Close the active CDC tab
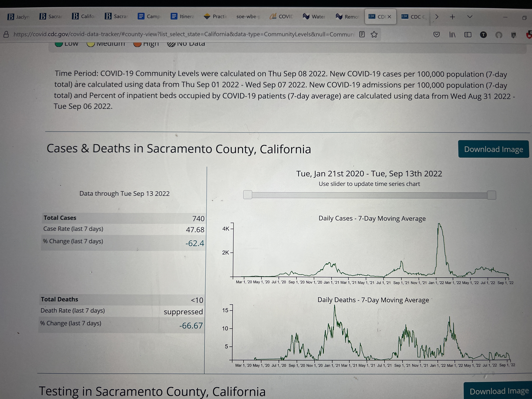The image size is (532, 399). click(x=389, y=17)
